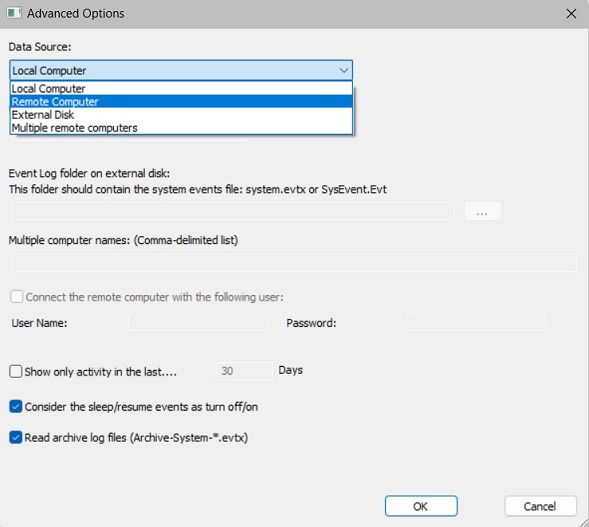Click the Password text box
589x527 pixels.
coord(476,322)
